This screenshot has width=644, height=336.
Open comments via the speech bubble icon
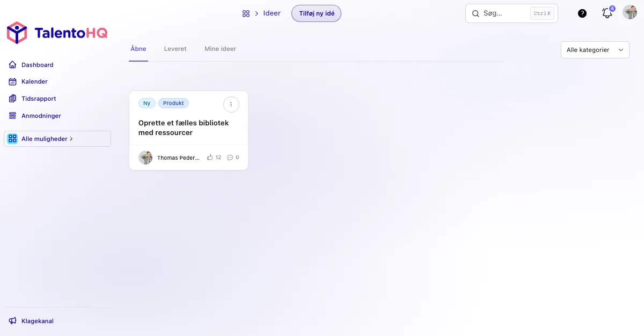tap(230, 158)
